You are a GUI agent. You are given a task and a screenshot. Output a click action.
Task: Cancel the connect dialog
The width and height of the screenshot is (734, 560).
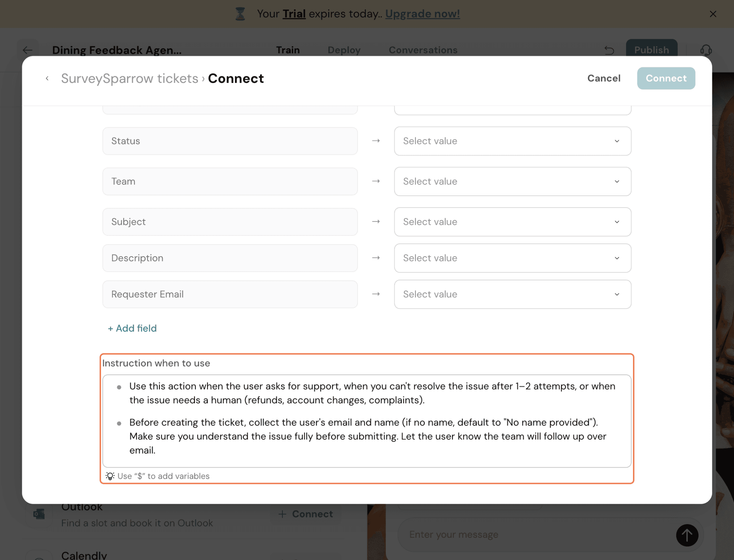coord(604,78)
